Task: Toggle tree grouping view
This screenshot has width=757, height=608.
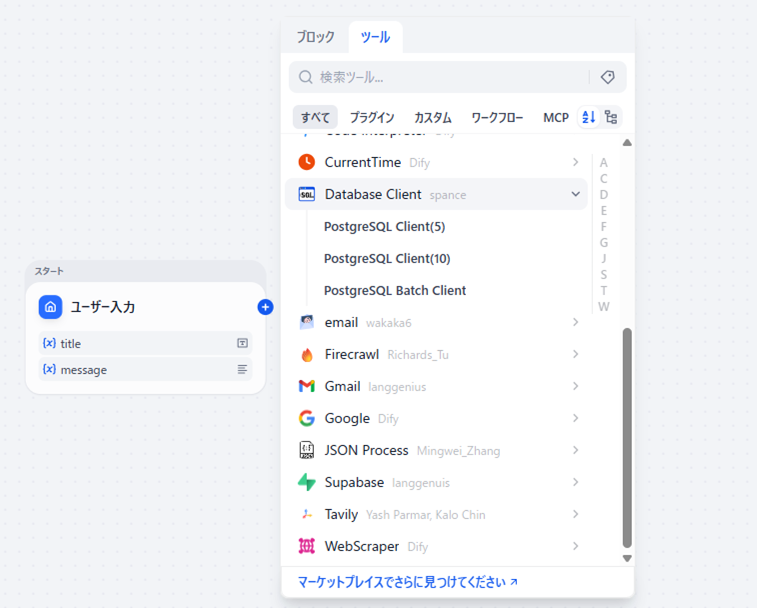Action: (x=611, y=117)
